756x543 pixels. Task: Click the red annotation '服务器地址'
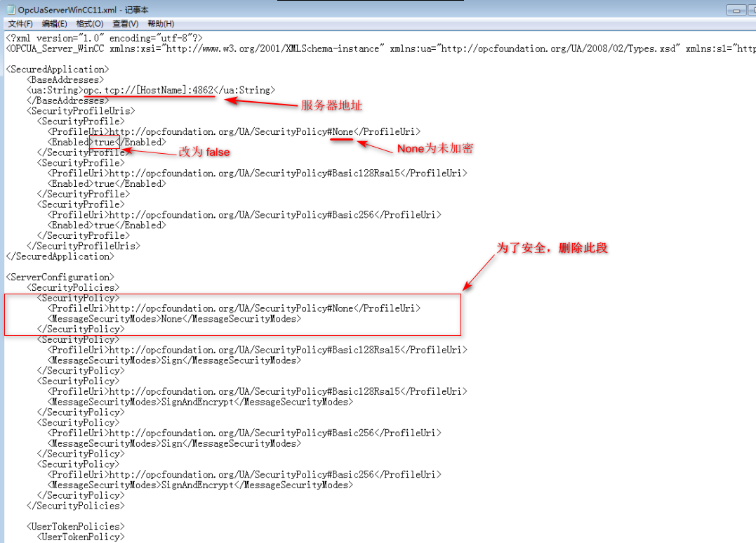331,105
